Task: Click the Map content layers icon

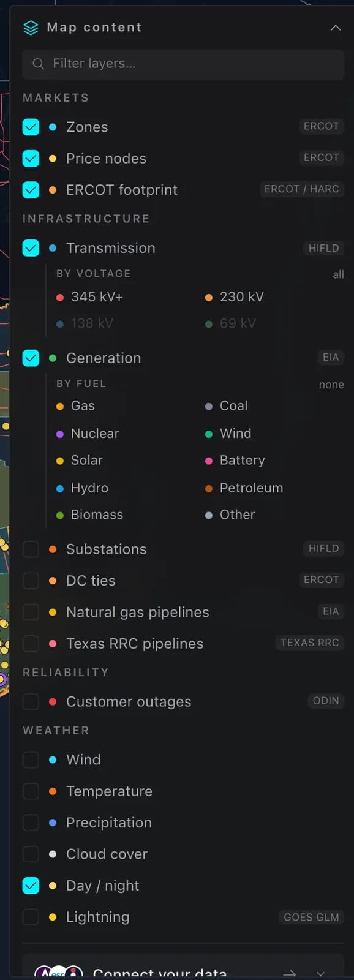Action: pyautogui.click(x=31, y=28)
